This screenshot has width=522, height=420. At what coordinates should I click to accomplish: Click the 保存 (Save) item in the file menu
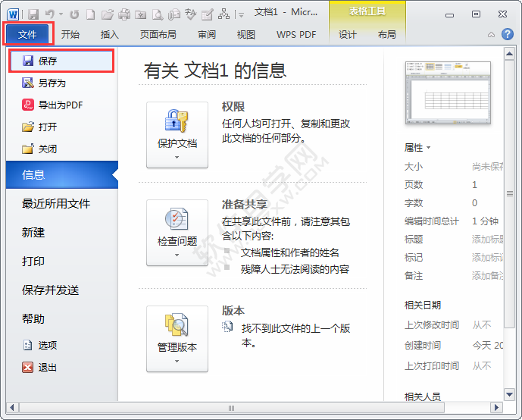[x=47, y=61]
